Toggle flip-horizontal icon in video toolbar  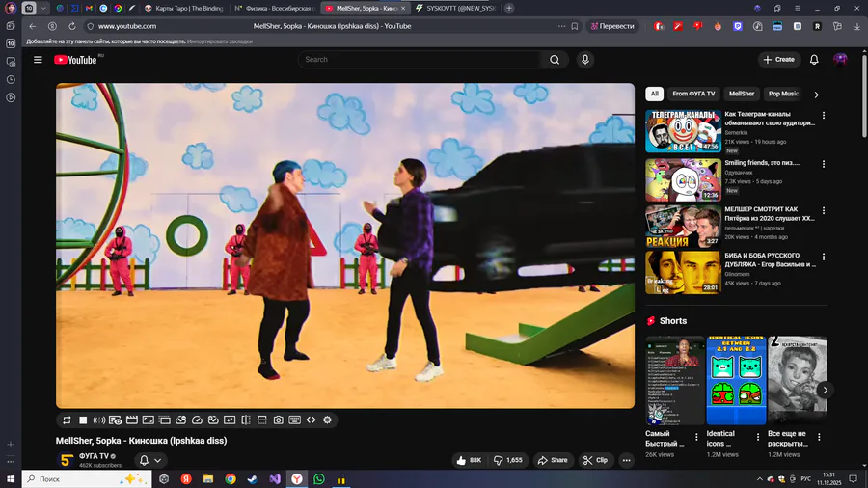coord(246,420)
